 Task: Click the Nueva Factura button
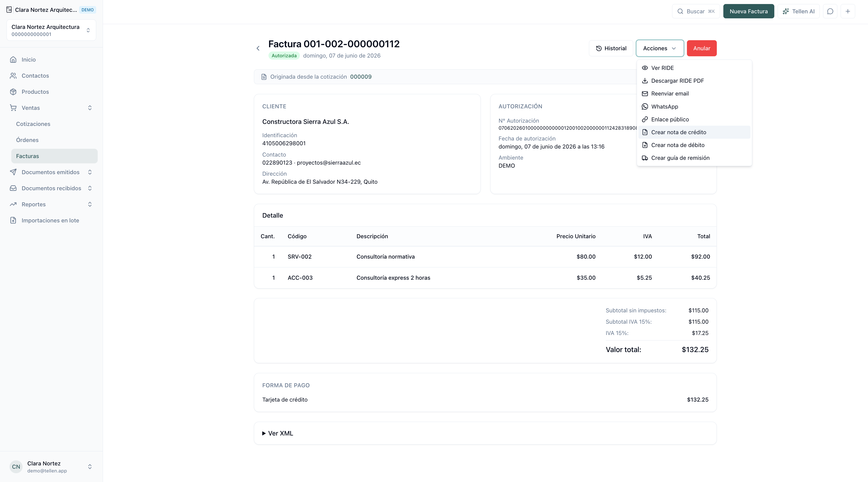pyautogui.click(x=748, y=11)
